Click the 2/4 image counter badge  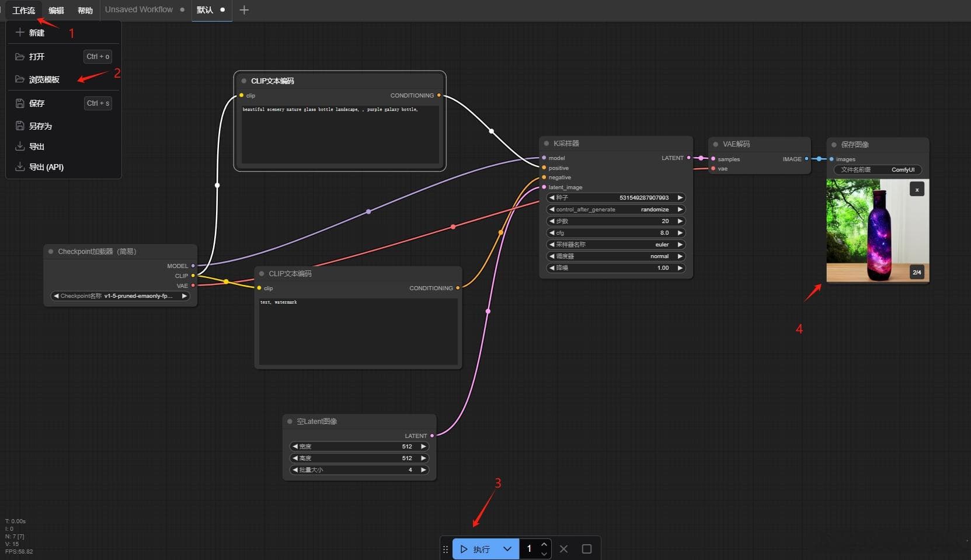917,272
